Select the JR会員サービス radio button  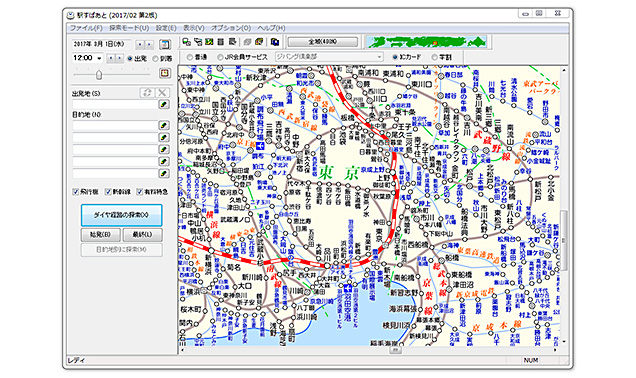point(220,57)
